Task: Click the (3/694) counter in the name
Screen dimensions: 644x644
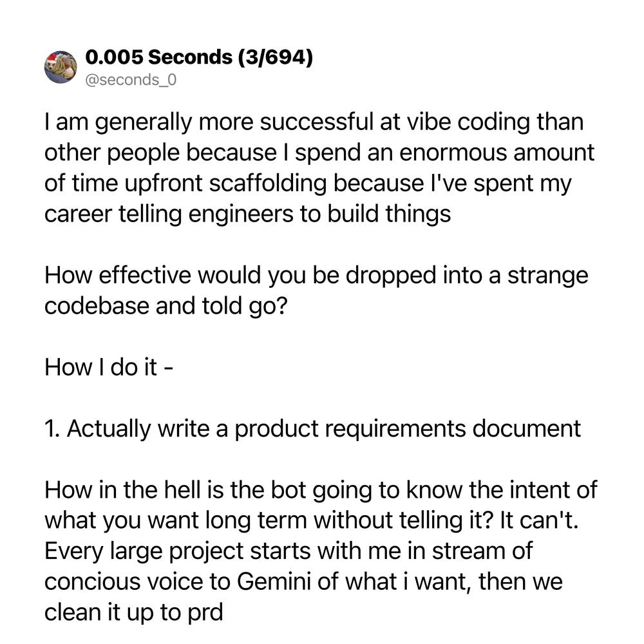Action: (276, 57)
